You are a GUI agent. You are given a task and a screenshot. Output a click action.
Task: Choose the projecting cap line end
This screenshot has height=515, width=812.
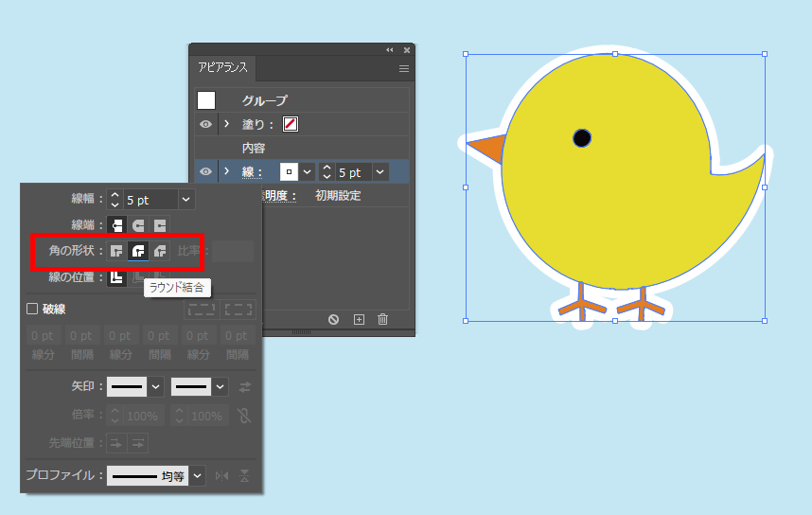160,225
